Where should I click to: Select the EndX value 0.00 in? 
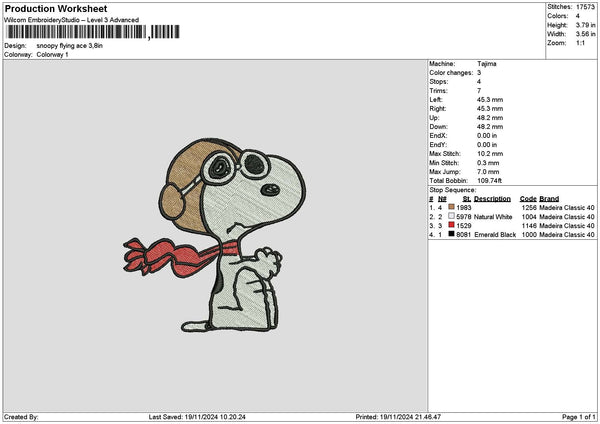click(487, 136)
